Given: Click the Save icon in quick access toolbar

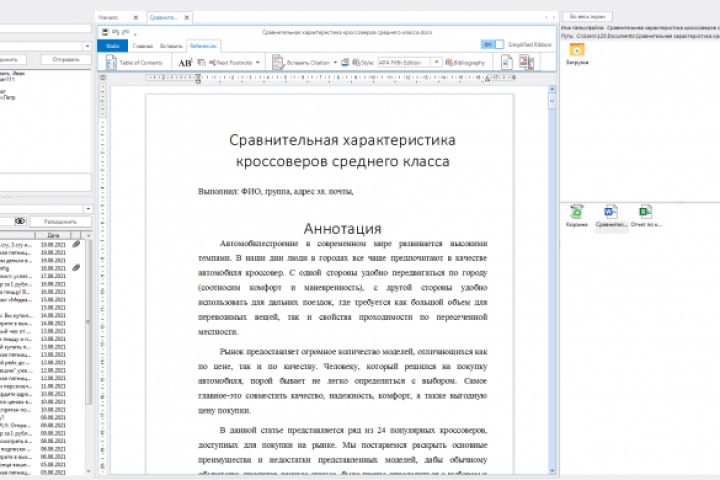Looking at the screenshot, I should click(x=105, y=32).
